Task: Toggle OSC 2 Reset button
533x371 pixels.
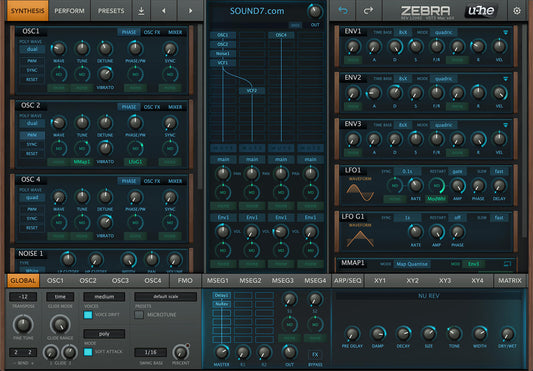Action: pyautogui.click(x=32, y=153)
